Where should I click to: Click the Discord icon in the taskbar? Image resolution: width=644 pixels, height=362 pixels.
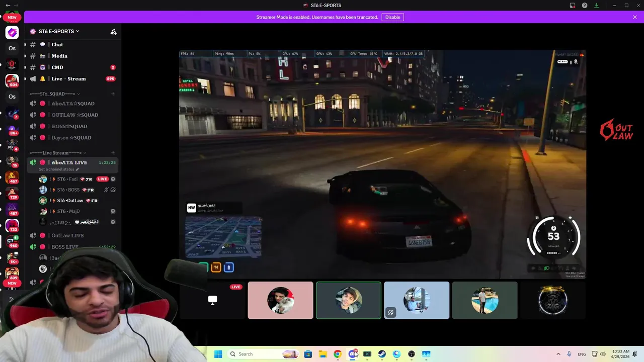[353, 354]
